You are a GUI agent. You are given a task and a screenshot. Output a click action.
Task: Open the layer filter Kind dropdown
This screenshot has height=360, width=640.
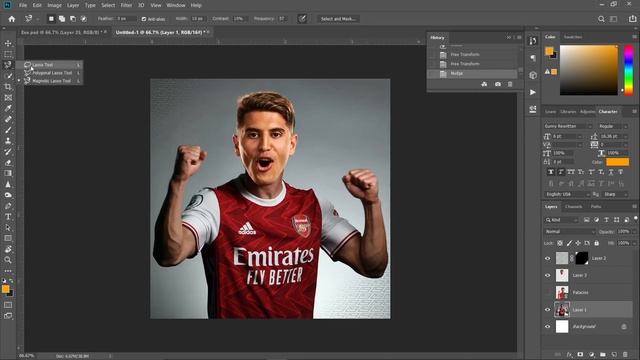pyautogui.click(x=562, y=220)
